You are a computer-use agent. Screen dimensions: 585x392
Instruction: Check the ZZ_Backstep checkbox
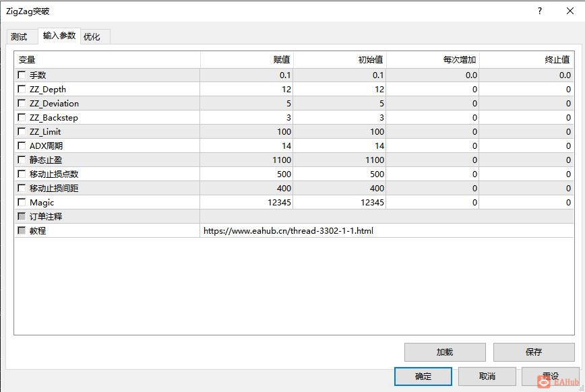tap(22, 117)
